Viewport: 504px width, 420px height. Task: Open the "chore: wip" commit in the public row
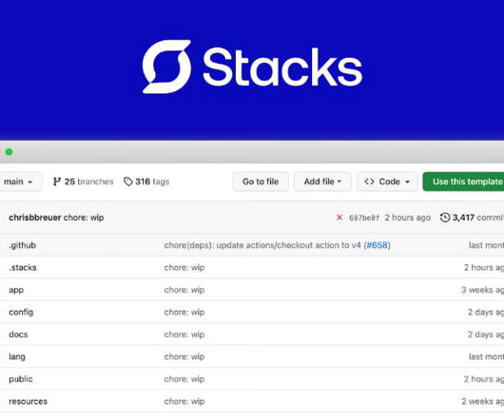point(184,379)
